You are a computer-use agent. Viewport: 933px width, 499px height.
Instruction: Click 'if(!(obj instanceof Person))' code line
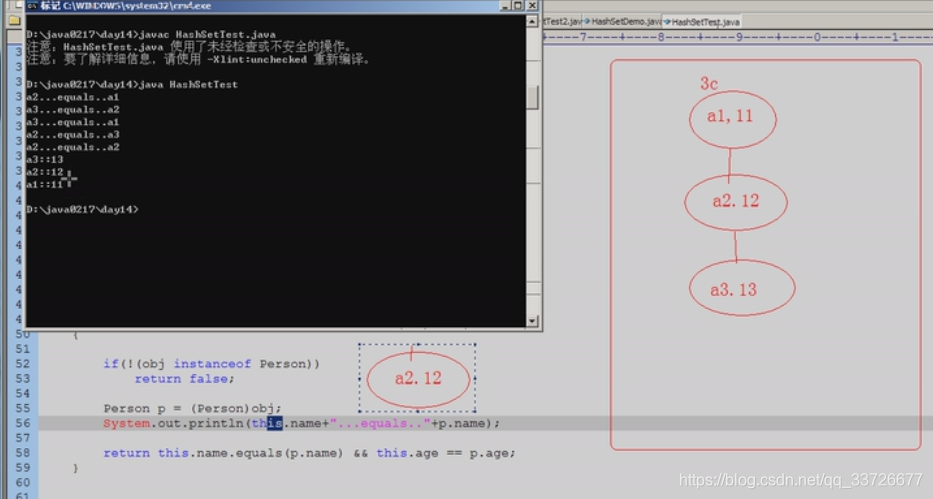[x=211, y=363]
